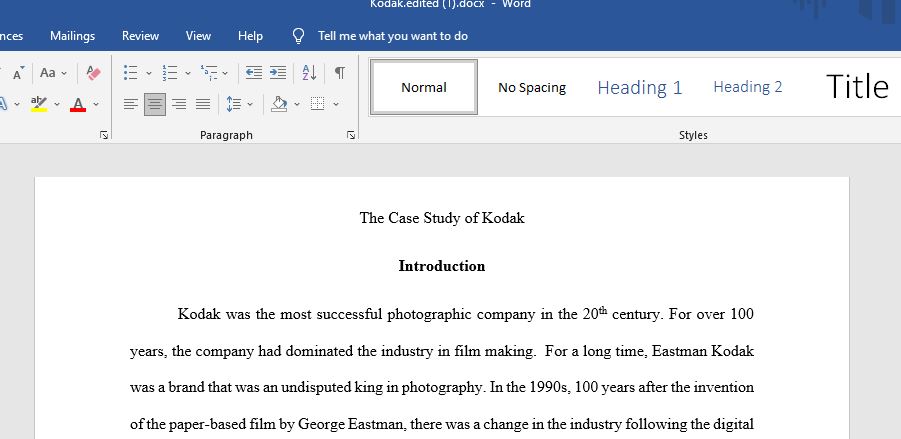
Task: Click 'undisputed king' in the paragraph
Action: (x=333, y=388)
